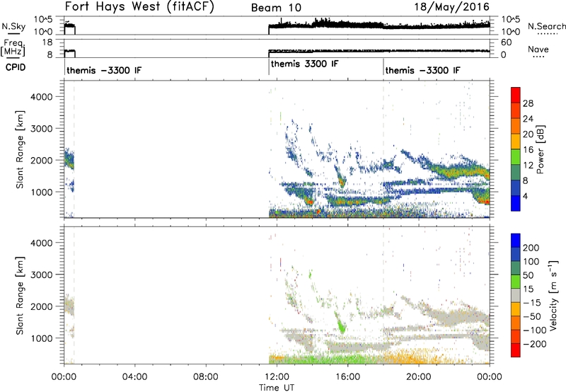Click the "4000" tick of the power panel
Viewport: 566px width, 392px height.
coord(42,97)
